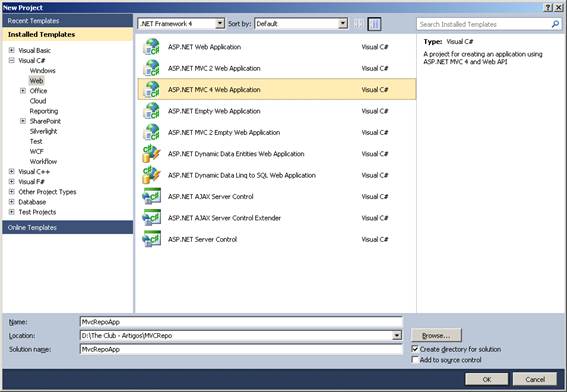Expand the Visual Basic tree node
Viewport: 567px width, 392px height.
pyautogui.click(x=12, y=50)
